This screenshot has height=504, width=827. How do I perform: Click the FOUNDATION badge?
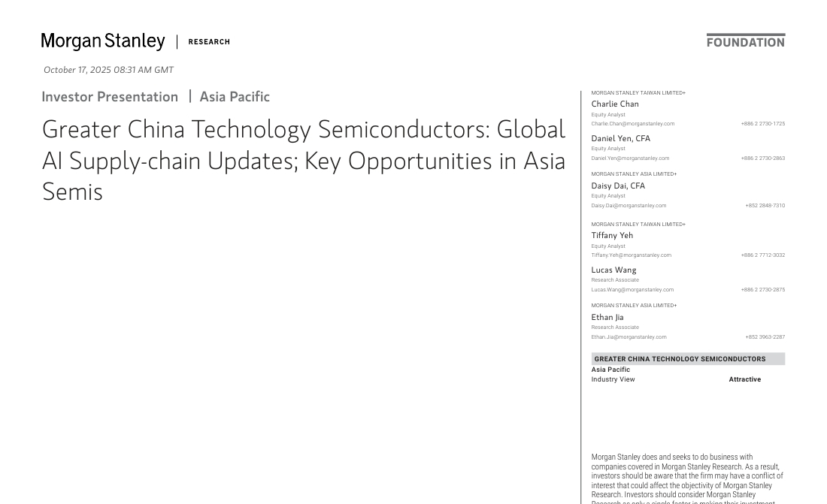[745, 41]
